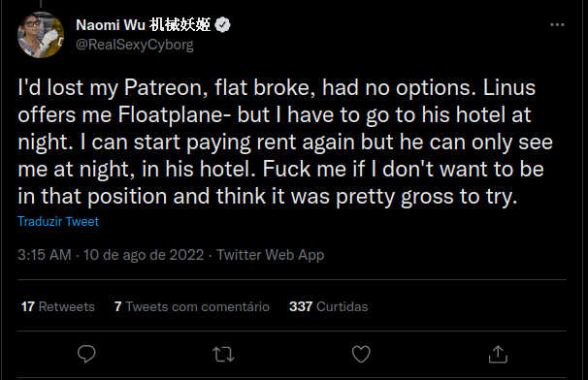This screenshot has height=380, width=588.
Task: Click the tweet body text
Action: [x=285, y=142]
